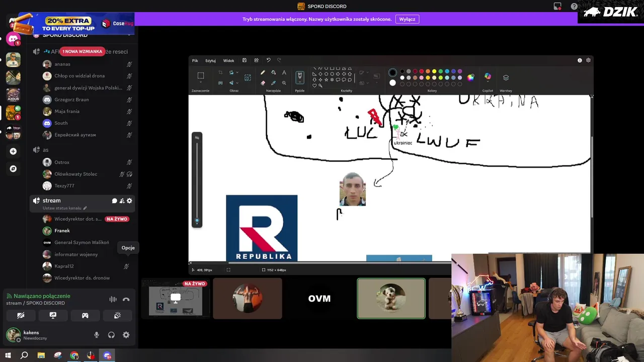Click the Wyłącz button in streamer mode banner

point(407,19)
